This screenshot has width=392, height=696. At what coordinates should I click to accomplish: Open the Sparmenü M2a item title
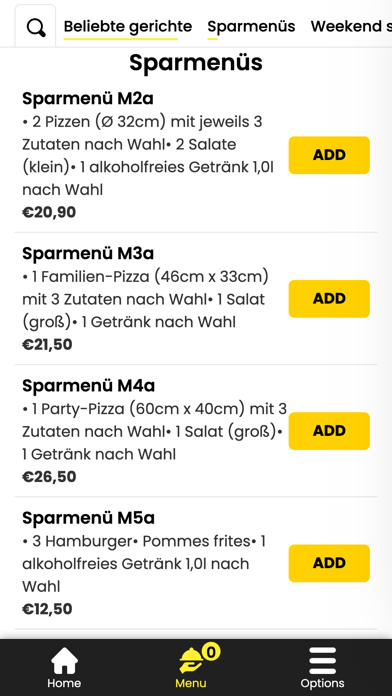click(x=88, y=99)
